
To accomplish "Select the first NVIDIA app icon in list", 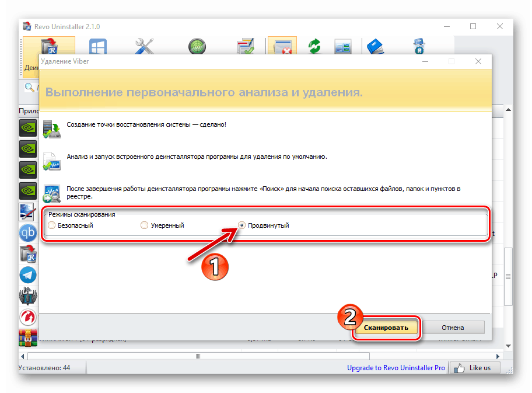I will point(28,128).
